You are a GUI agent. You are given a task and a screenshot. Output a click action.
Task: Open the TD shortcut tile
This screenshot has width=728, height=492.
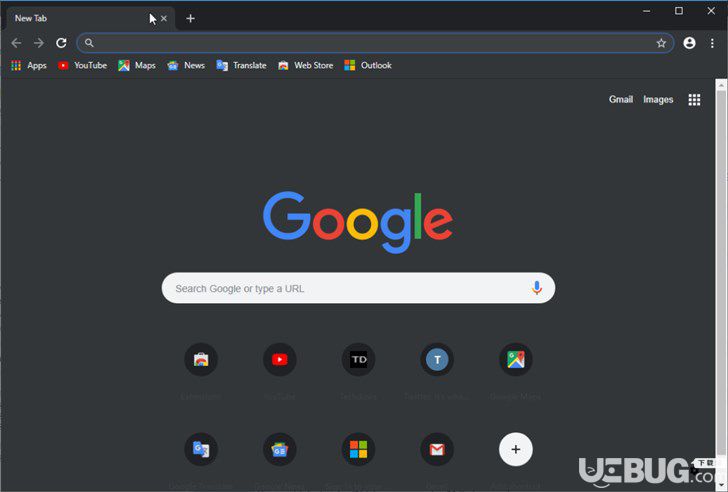[x=358, y=360]
